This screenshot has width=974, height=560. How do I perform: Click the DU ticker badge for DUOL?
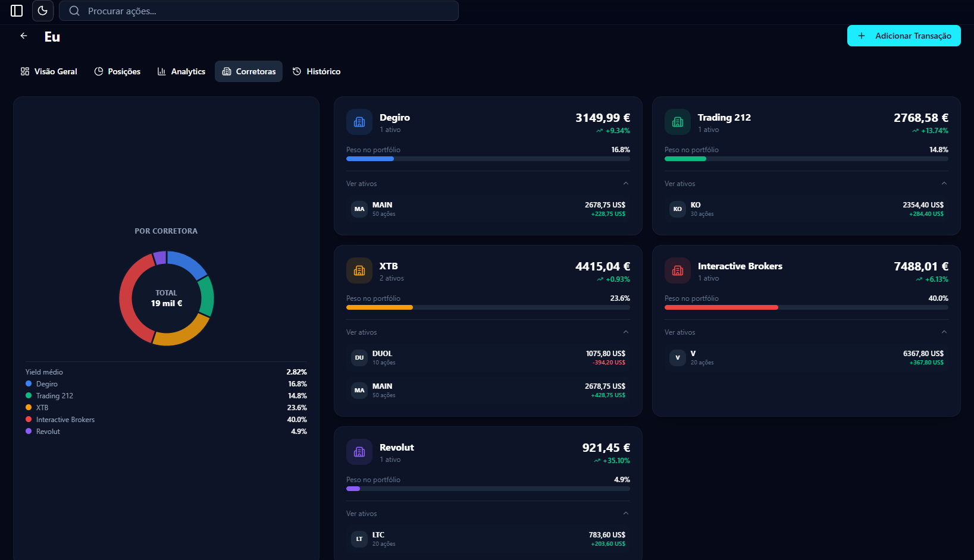tap(359, 358)
